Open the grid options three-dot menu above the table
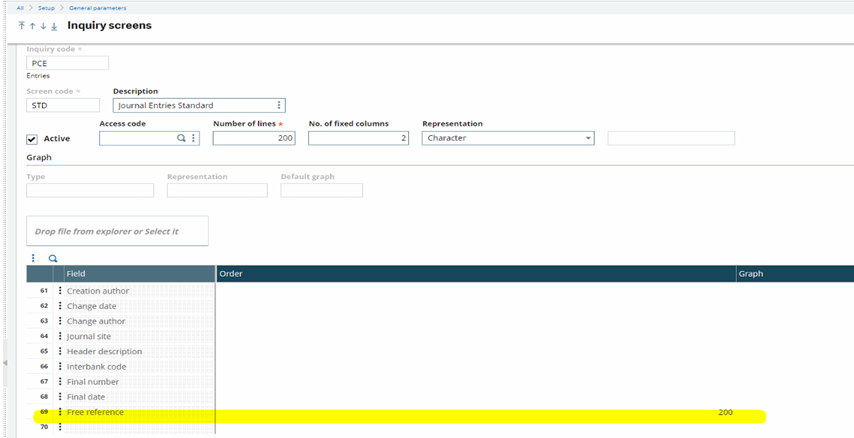The image size is (854, 438). (x=33, y=258)
